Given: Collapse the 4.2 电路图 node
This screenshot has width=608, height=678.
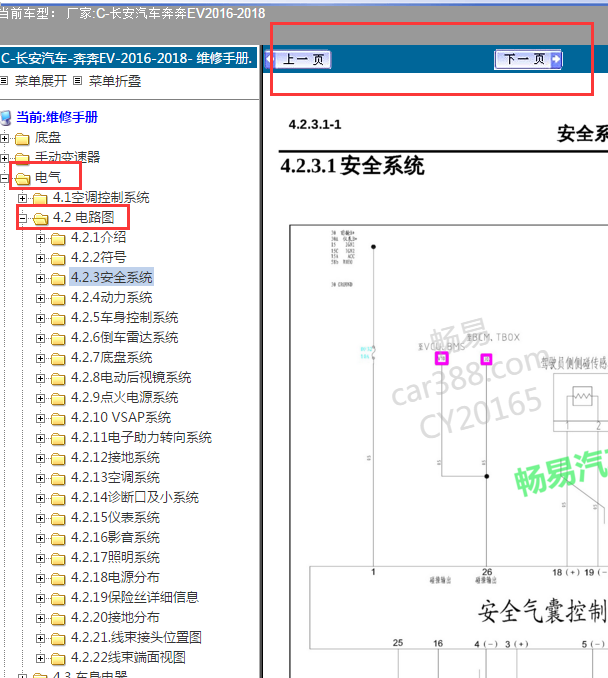Looking at the screenshot, I should (22, 218).
